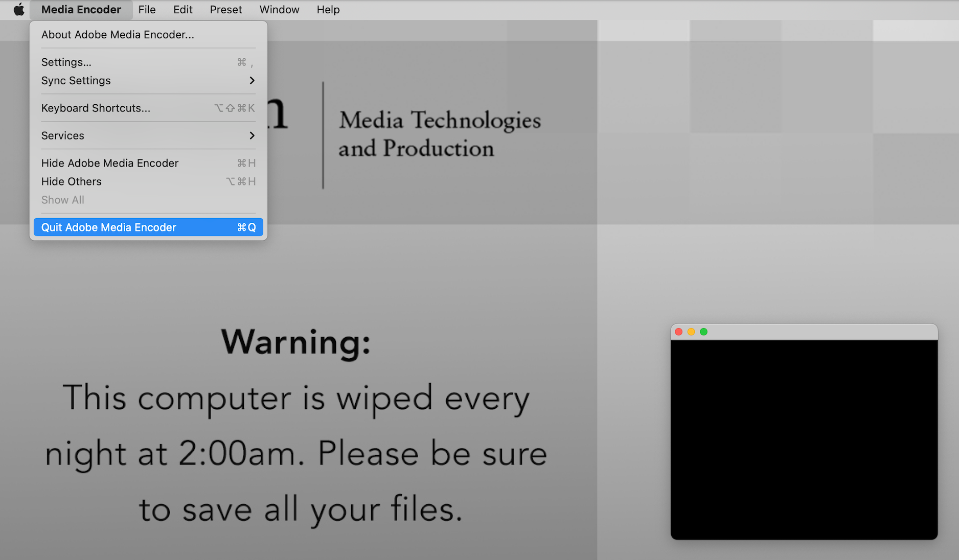The height and width of the screenshot is (560, 959).
Task: Open the Apple menu
Action: [x=19, y=10]
